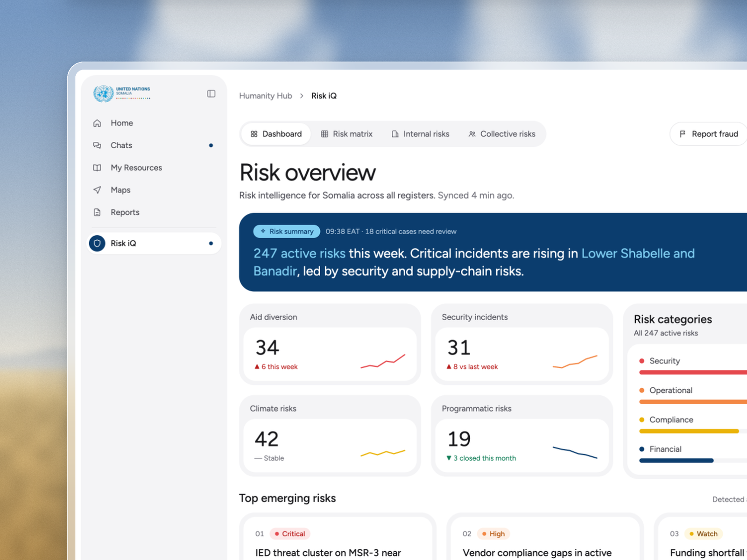The image size is (747, 560).
Task: Click the Home house icon
Action: (x=97, y=123)
